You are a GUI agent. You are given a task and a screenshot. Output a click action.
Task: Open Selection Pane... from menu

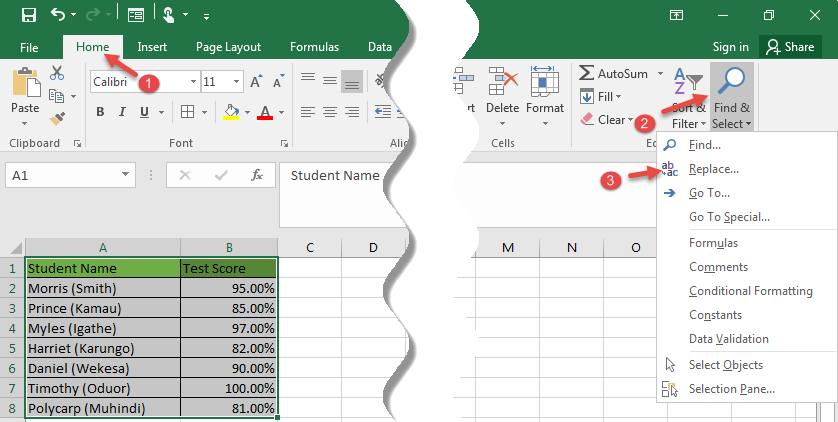pyautogui.click(x=747, y=389)
